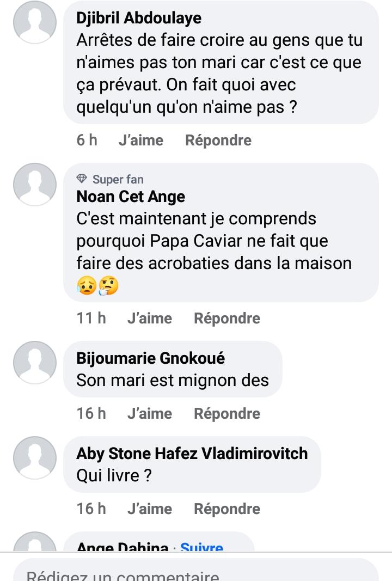Open Djibril Abdoulaye's profile picture

(x=35, y=22)
